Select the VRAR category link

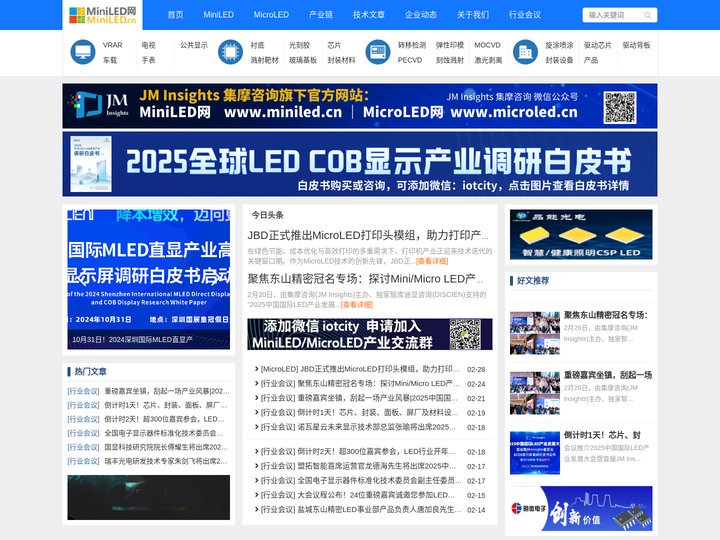click(112, 45)
